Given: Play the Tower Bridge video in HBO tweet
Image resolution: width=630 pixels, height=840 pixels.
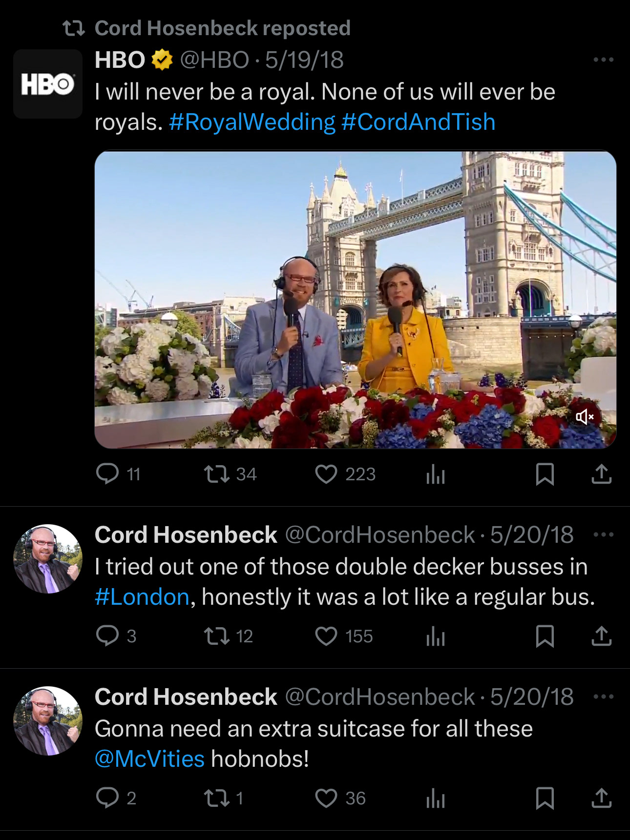Looking at the screenshot, I should pyautogui.click(x=355, y=300).
